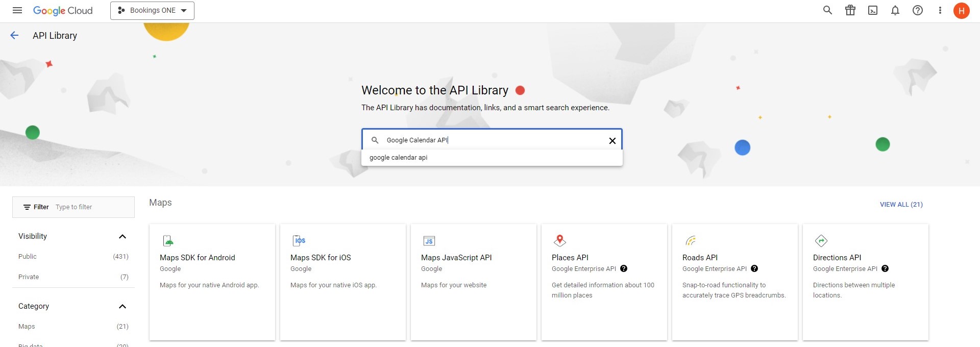Filter by Maps category
This screenshot has width=980, height=347.
point(27,327)
